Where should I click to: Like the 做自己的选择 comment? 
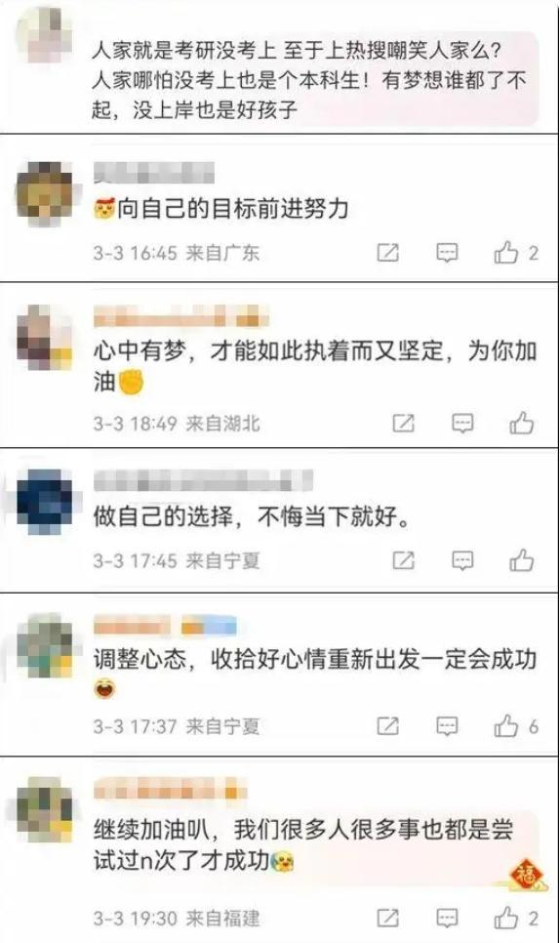(x=522, y=560)
